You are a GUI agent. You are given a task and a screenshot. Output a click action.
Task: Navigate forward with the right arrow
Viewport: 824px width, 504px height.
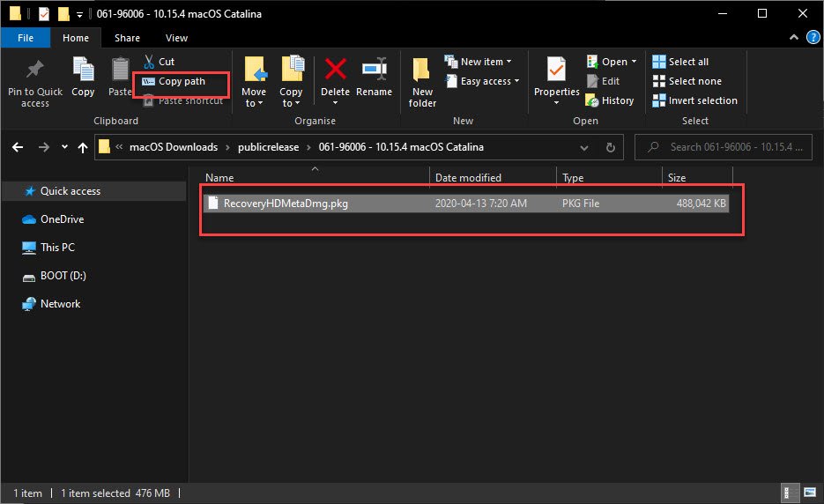click(43, 147)
